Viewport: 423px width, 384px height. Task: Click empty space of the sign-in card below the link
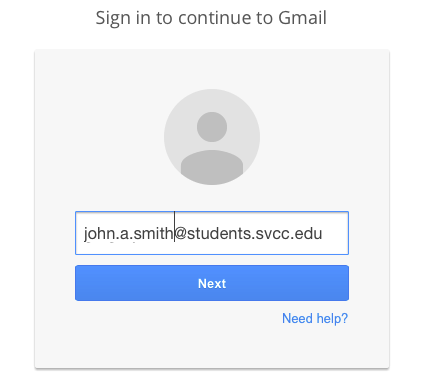pos(212,348)
